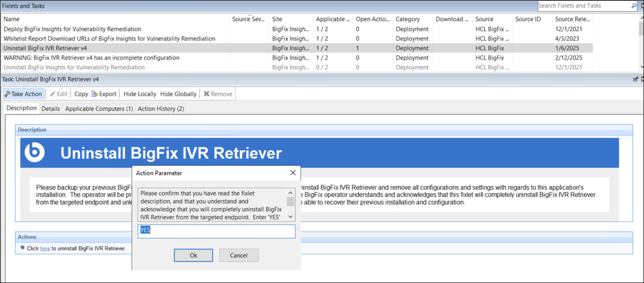Switch to the Action History (2) tab
644x283 pixels.
pos(161,109)
